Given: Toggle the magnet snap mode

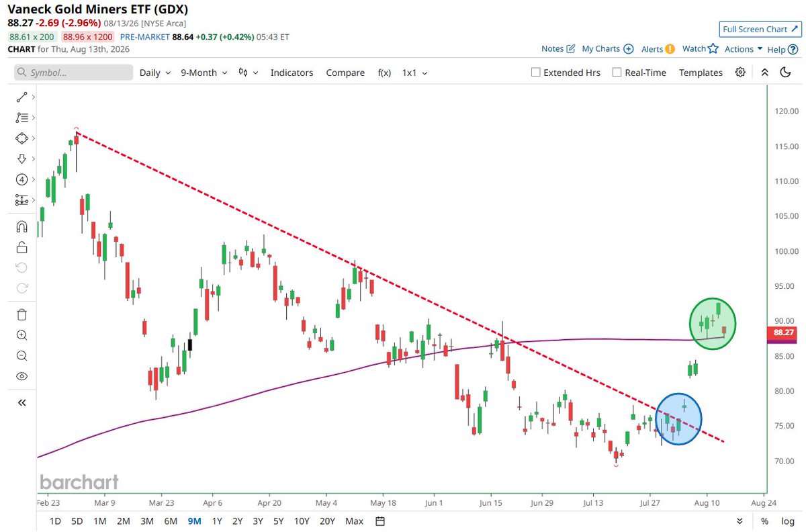Looking at the screenshot, I should 21,226.
